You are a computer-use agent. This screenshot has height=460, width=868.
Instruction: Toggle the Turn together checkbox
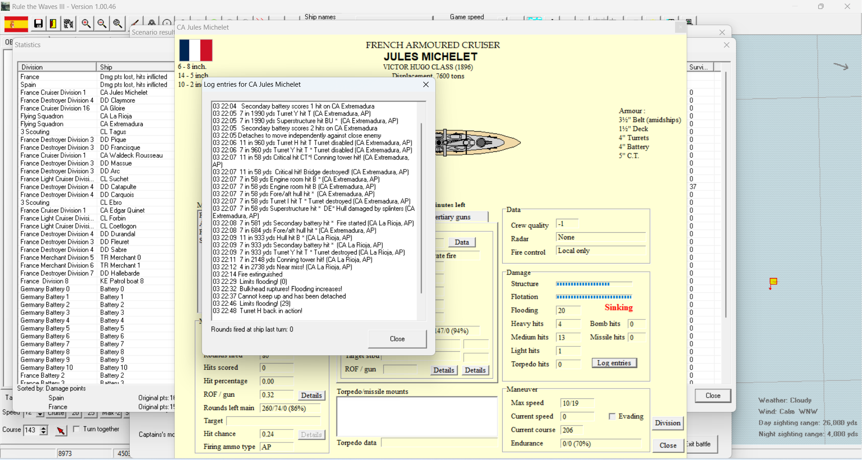(x=76, y=429)
